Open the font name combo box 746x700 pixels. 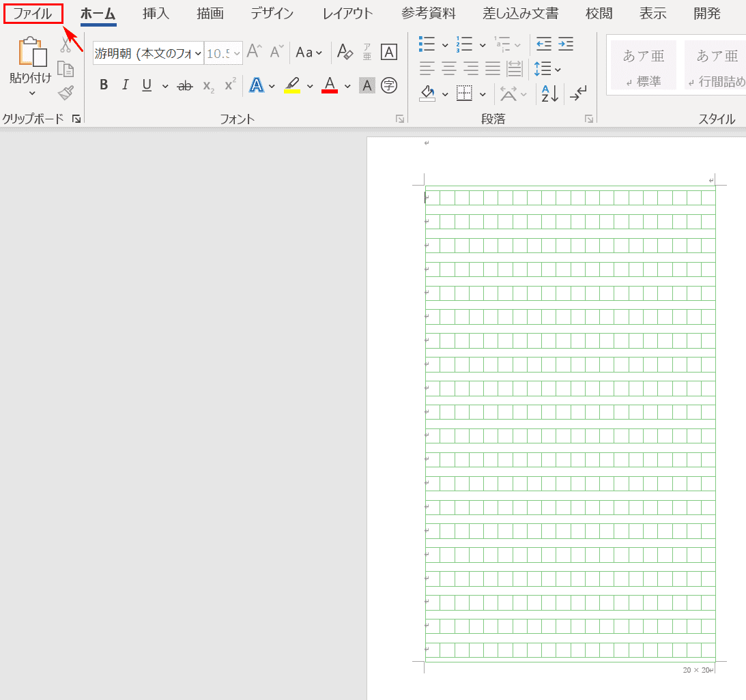pyautogui.click(x=148, y=53)
